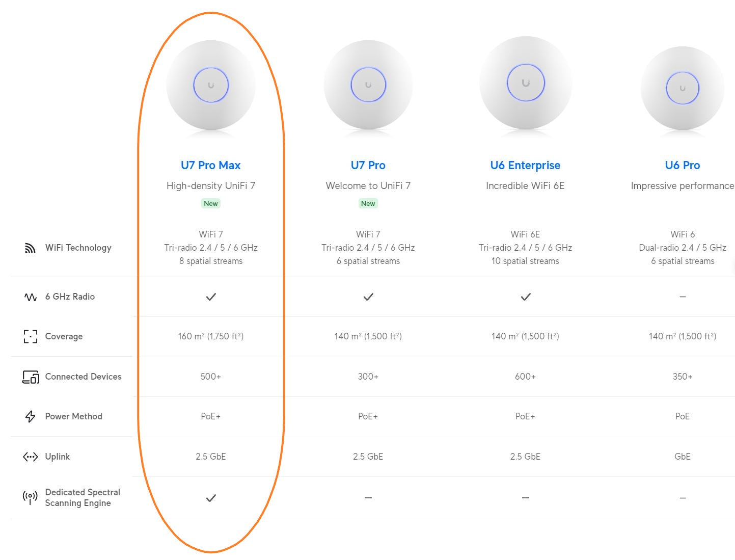Open the U7 Pro product link
The image size is (735, 560).
tap(368, 165)
